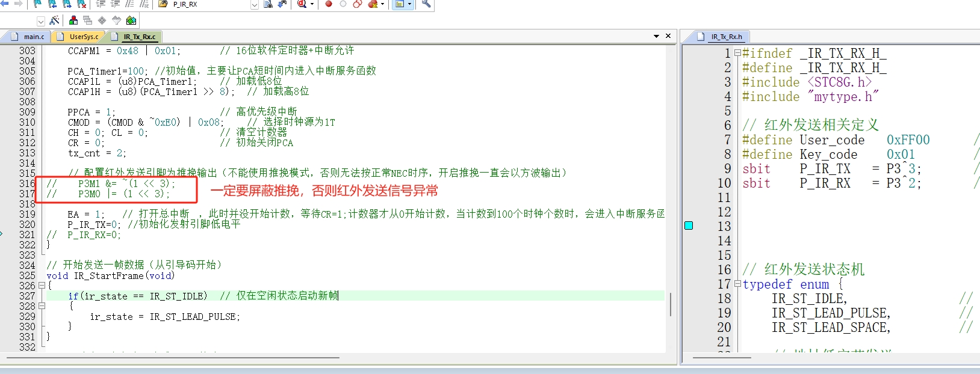Select the IR_Tx_Rx.h tab
This screenshot has height=374, width=980.
720,37
